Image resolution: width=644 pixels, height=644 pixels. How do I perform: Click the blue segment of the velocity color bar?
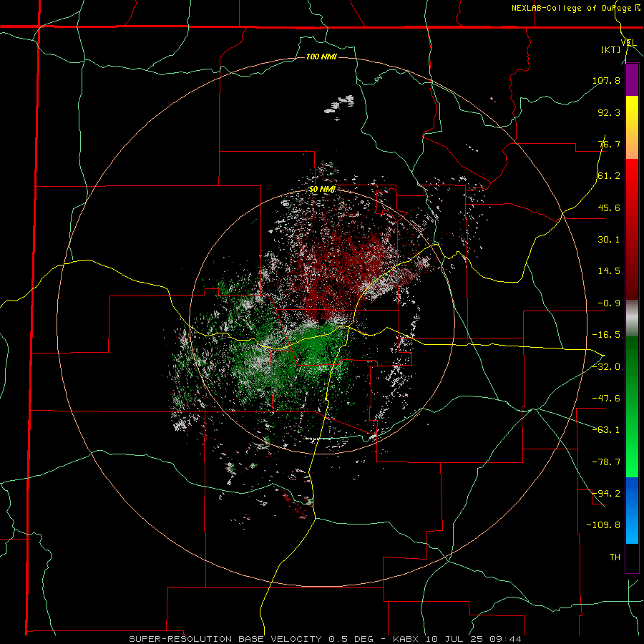[x=632, y=510]
